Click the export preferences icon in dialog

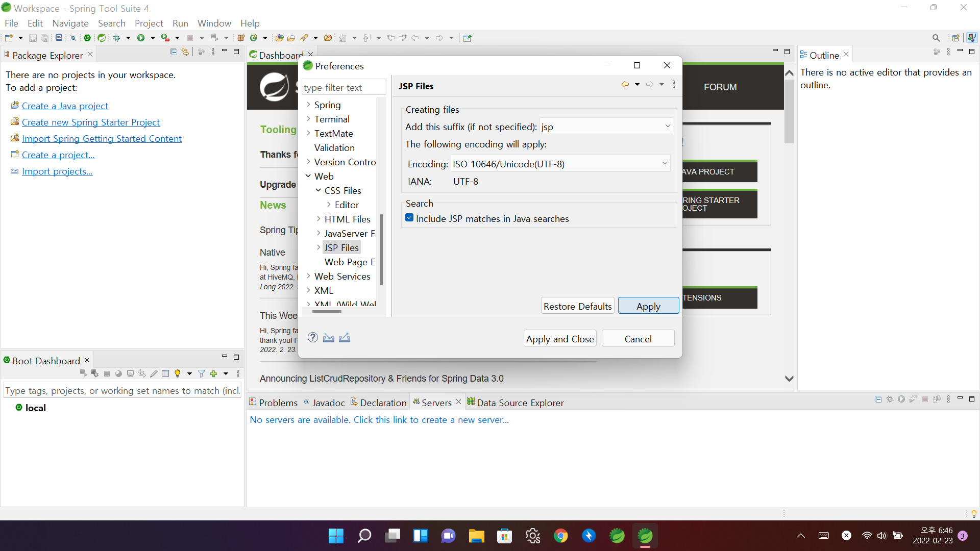pos(345,338)
